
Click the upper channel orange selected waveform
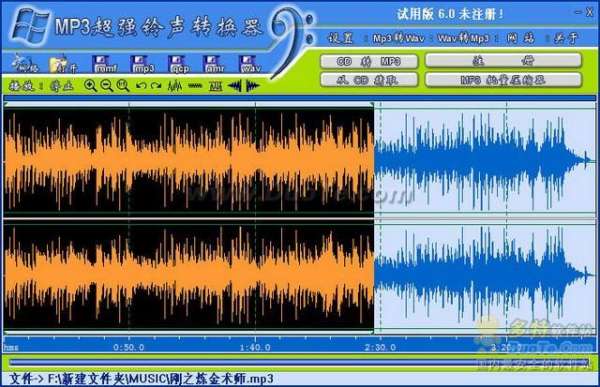pos(189,160)
